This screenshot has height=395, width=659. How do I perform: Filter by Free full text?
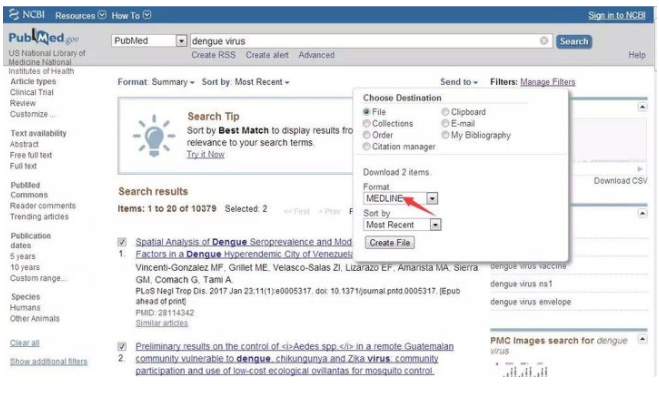(31, 155)
